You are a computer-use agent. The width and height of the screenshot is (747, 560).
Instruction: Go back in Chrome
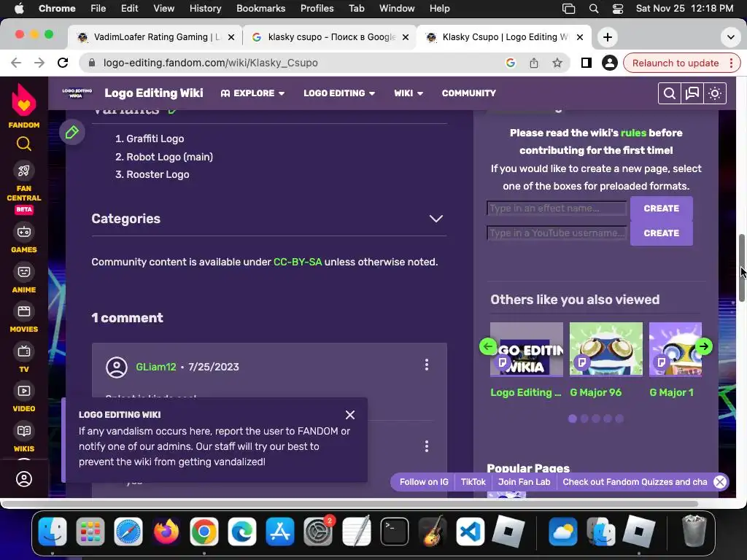coord(16,63)
